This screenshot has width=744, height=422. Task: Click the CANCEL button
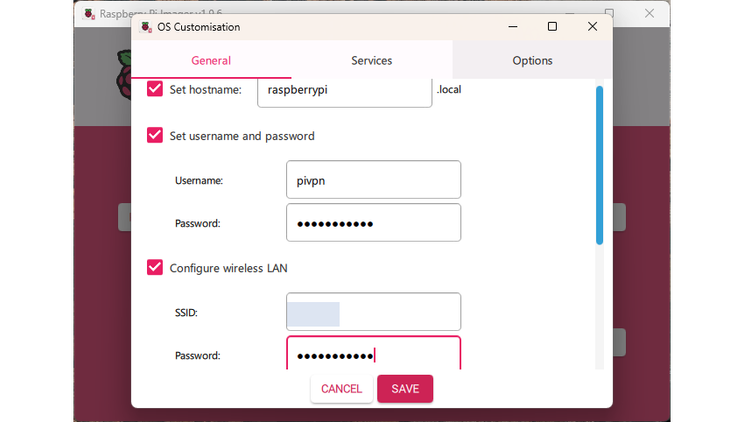pos(342,389)
